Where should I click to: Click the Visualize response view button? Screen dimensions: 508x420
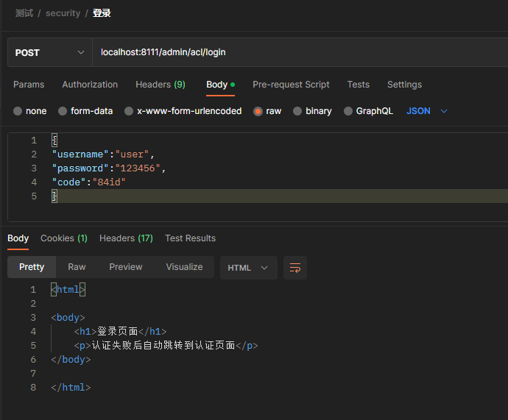(x=184, y=267)
